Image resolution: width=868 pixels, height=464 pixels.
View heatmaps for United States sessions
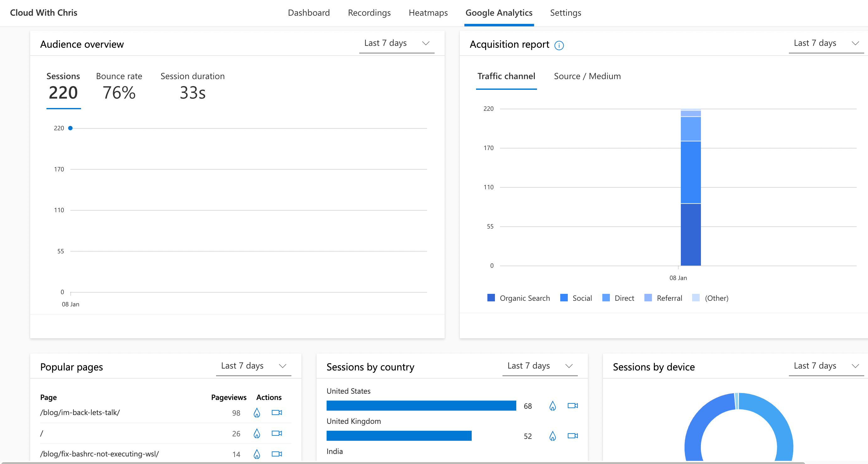coord(553,406)
